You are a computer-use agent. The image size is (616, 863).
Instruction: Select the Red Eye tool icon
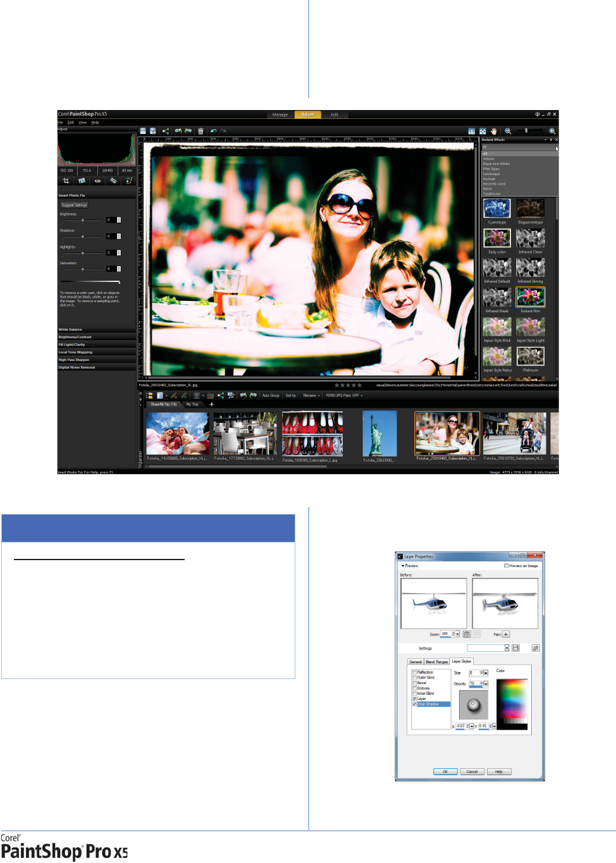(97, 181)
